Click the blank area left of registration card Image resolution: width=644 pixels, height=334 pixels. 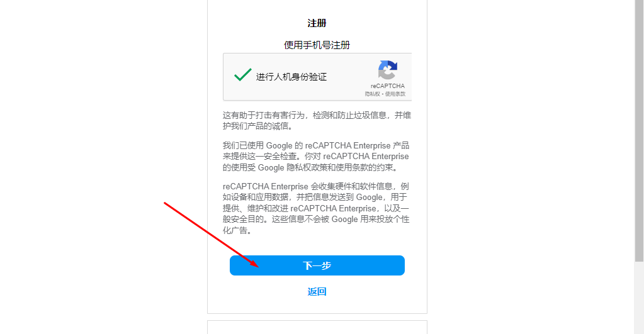click(103, 123)
